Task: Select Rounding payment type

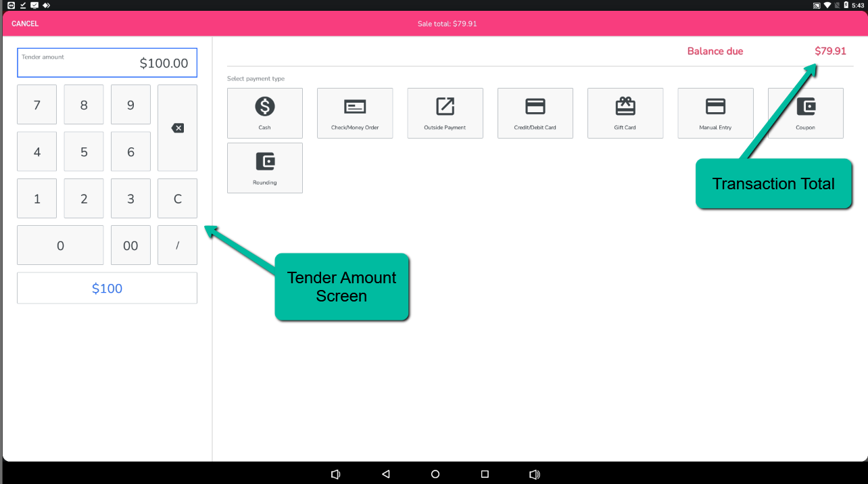Action: (264, 168)
